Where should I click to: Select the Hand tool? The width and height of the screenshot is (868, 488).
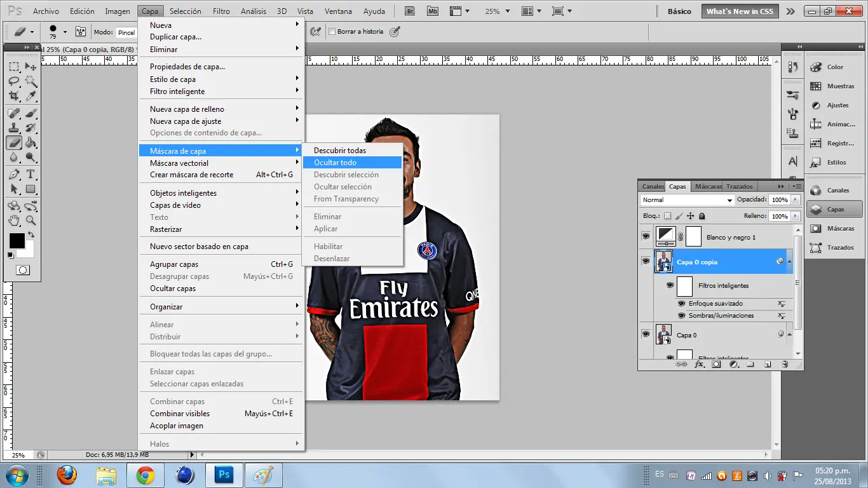tap(14, 220)
